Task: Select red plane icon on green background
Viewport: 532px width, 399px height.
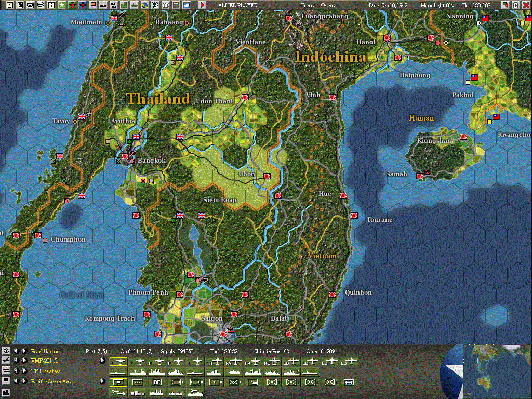Action: 72,5
